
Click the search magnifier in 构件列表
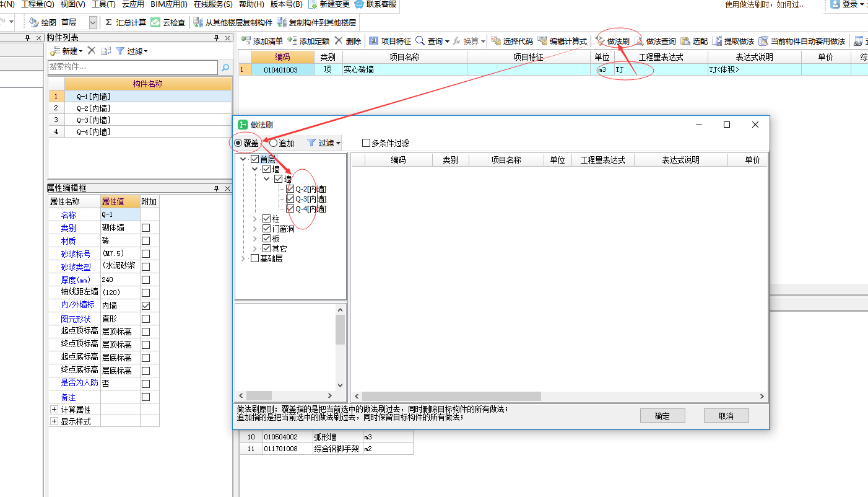click(225, 67)
